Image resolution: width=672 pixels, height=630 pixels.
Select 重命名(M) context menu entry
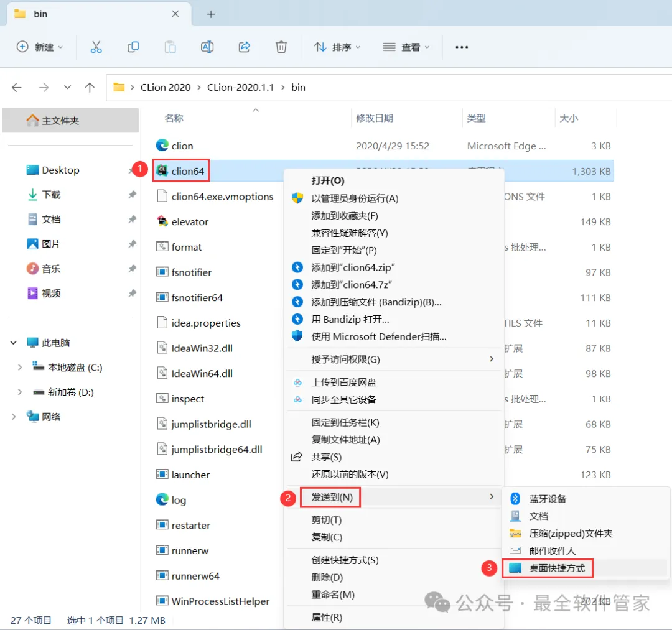333,595
